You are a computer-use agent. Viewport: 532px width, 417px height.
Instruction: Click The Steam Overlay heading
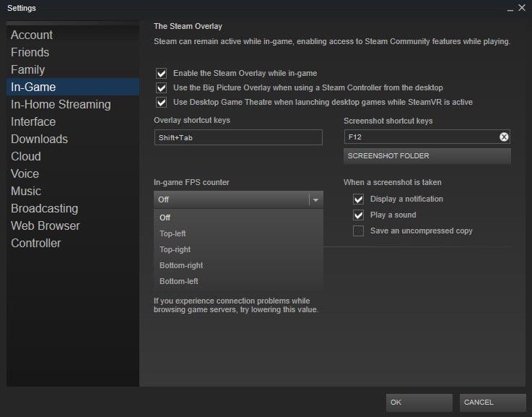(188, 26)
